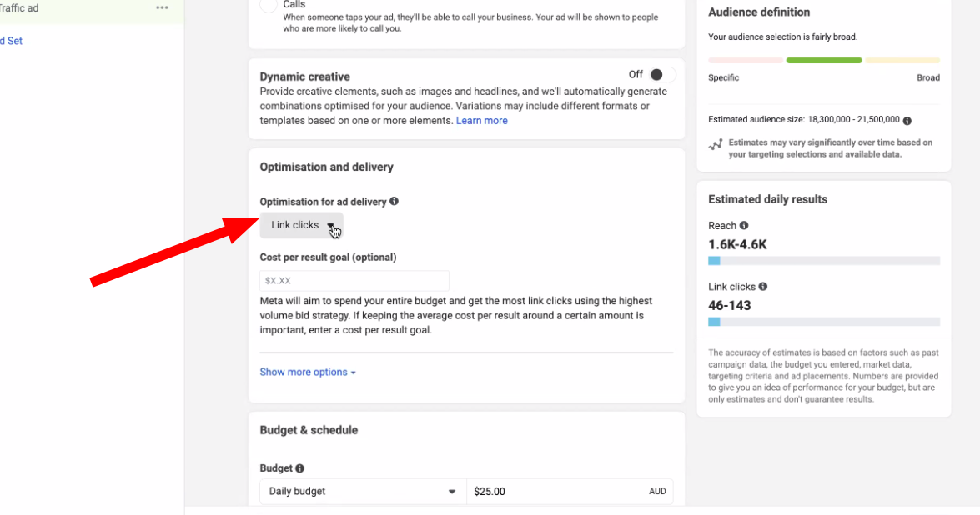Click info icon beside Estimated audience size
Image resolution: width=980 pixels, height=515 pixels.
coord(907,120)
